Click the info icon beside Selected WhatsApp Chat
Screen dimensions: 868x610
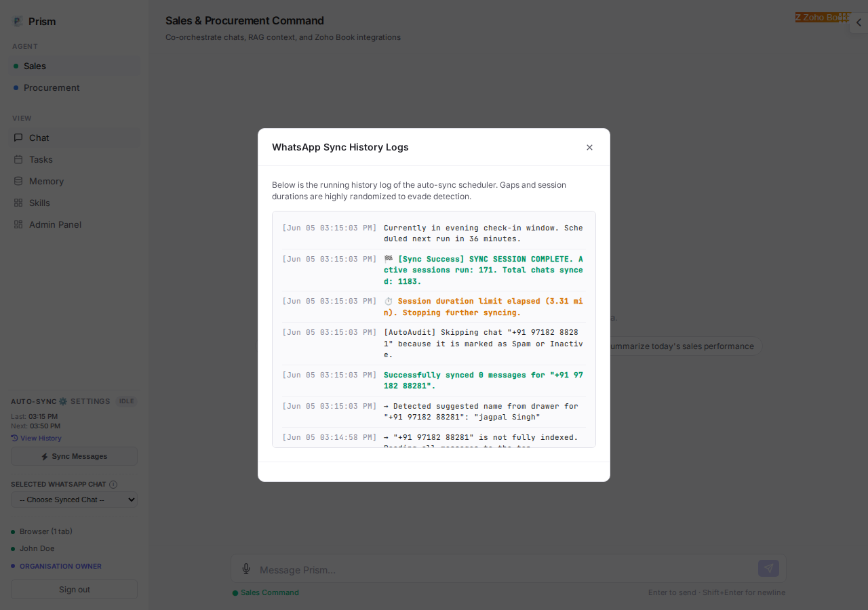[113, 485]
